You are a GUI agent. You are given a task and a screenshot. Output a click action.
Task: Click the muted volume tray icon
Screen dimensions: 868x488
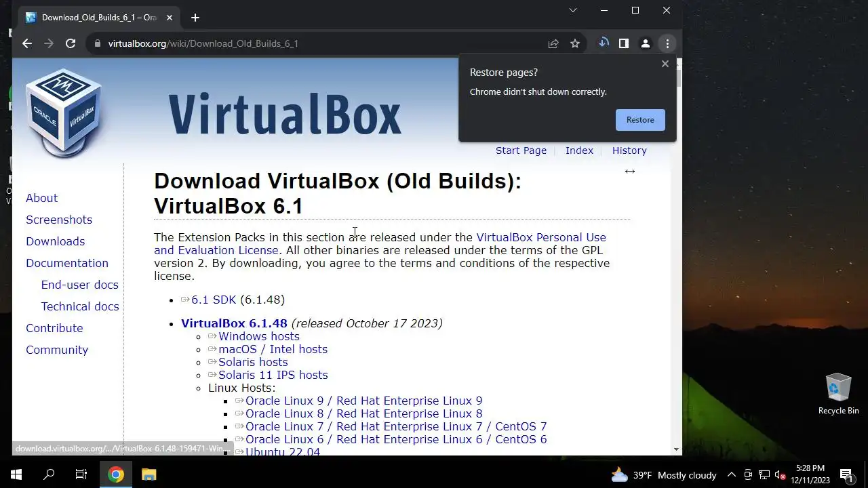(x=780, y=475)
